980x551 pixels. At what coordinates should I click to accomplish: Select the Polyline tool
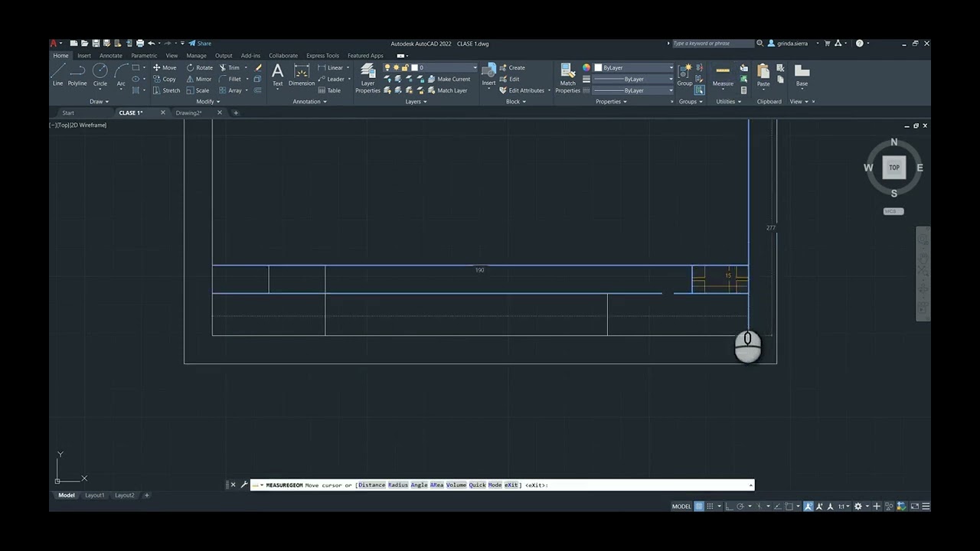click(77, 74)
